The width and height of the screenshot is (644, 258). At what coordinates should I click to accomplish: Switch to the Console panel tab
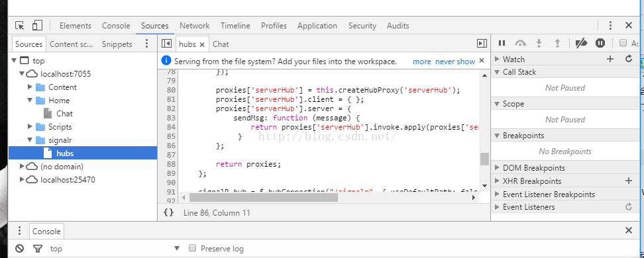(x=116, y=25)
